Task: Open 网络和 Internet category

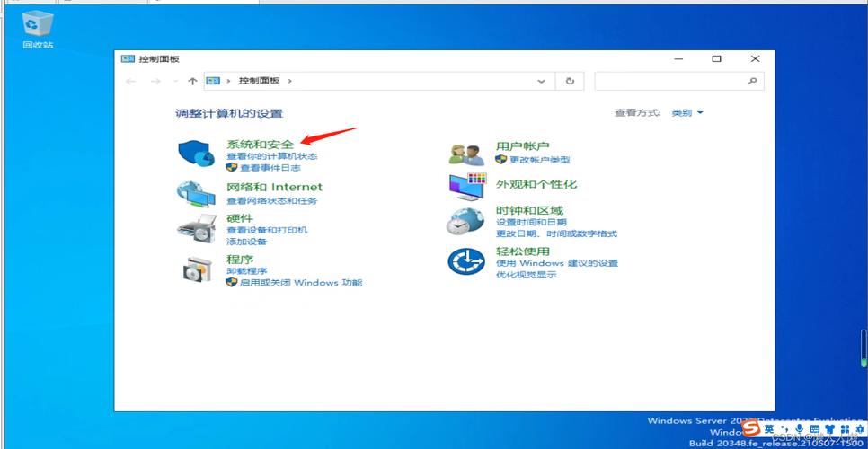Action: (x=275, y=187)
